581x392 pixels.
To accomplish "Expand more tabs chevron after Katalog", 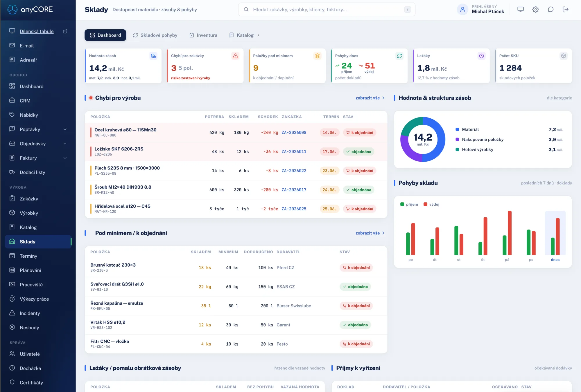I will coord(258,35).
